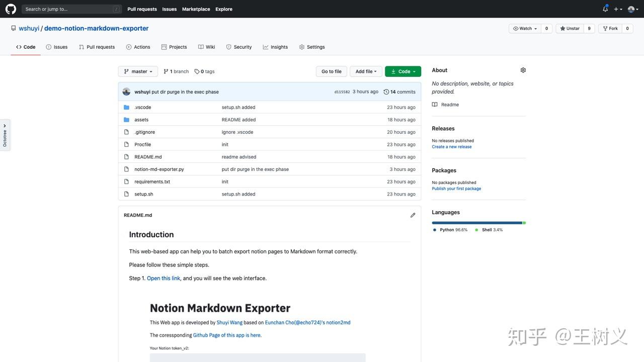
Task: Open the master branch dropdown
Action: click(x=137, y=71)
